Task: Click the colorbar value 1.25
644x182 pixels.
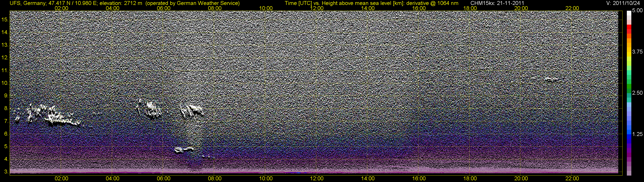Action: [x=637, y=134]
